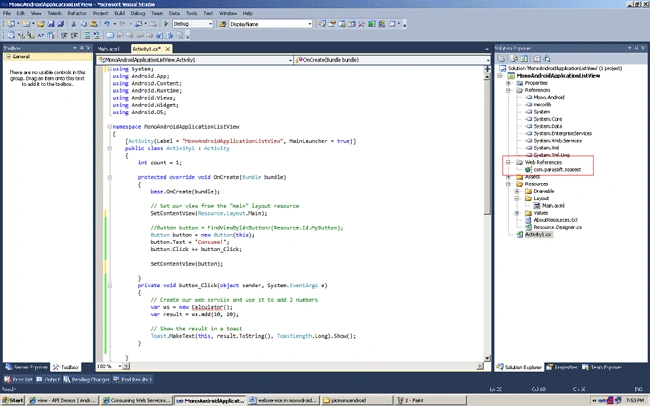Screen dimensions: 650x406
Task: Open picmonoandroid folder from taskbar
Action: 357,400
